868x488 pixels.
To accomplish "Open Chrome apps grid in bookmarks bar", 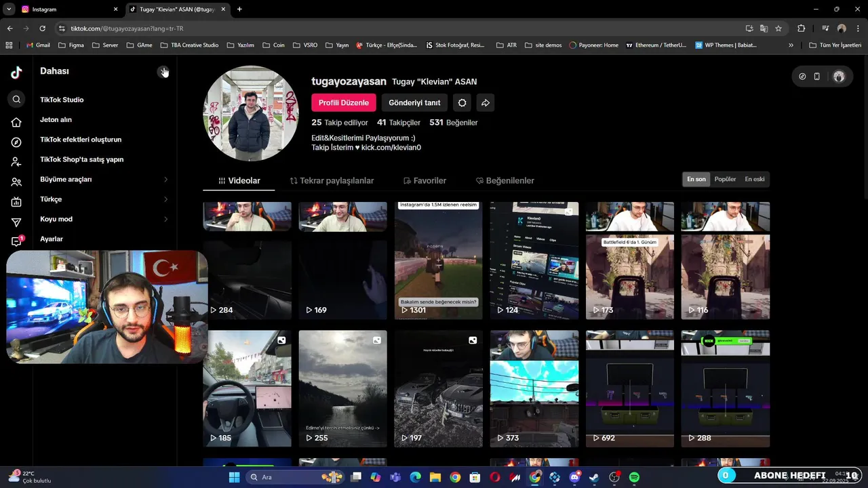I will click(9, 45).
